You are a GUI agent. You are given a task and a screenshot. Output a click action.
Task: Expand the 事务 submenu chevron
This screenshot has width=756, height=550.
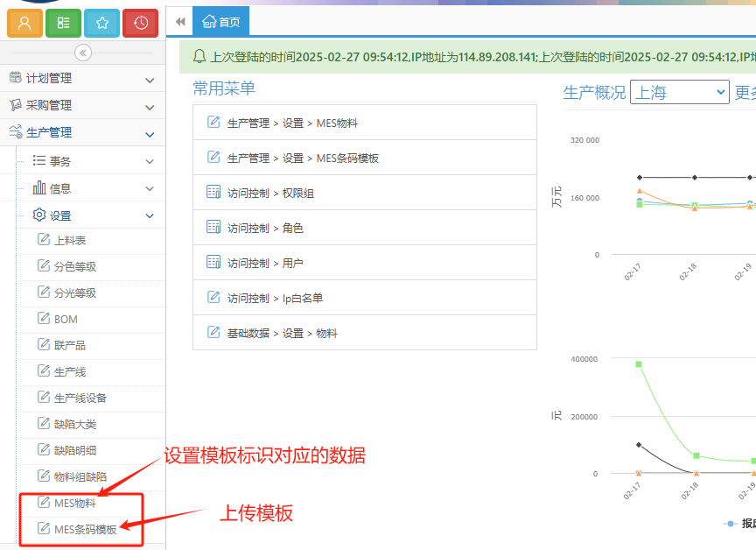coord(150,162)
